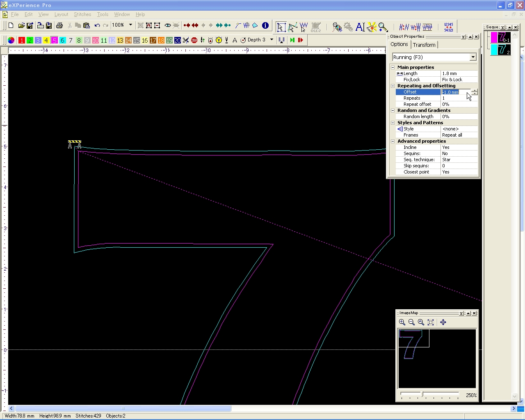The image size is (525, 420).
Task: Click the green play forward icon
Action: (292, 40)
